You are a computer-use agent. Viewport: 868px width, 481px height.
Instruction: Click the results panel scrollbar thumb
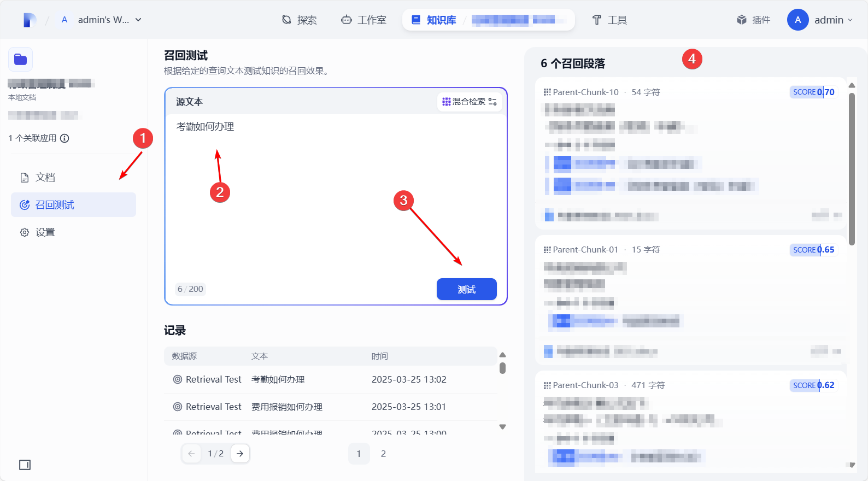[852, 169]
